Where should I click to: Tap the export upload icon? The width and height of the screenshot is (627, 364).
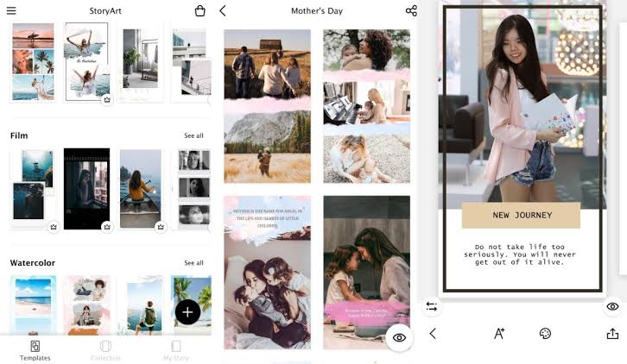tap(612, 333)
